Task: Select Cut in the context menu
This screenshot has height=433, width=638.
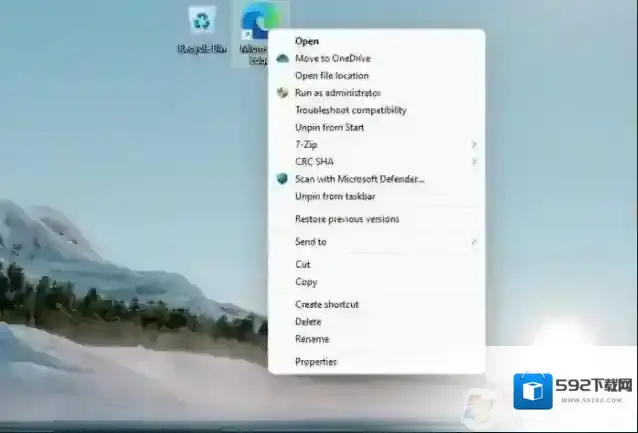Action: pyautogui.click(x=302, y=264)
